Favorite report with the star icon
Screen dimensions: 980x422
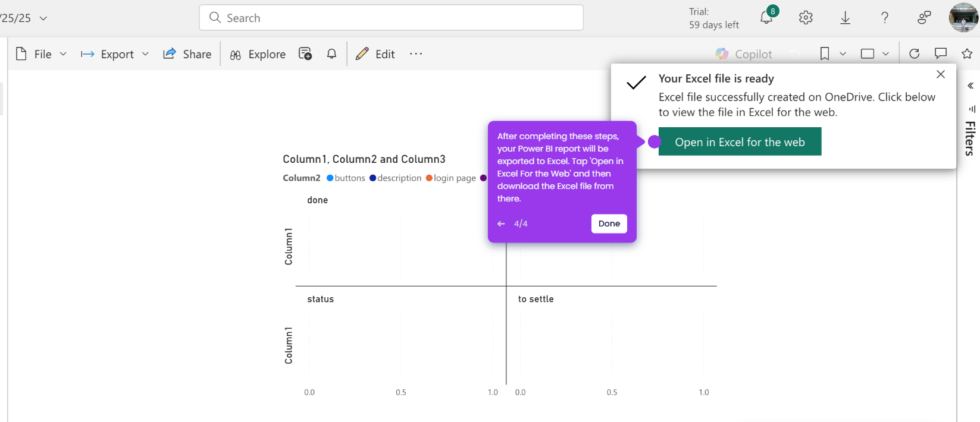967,54
